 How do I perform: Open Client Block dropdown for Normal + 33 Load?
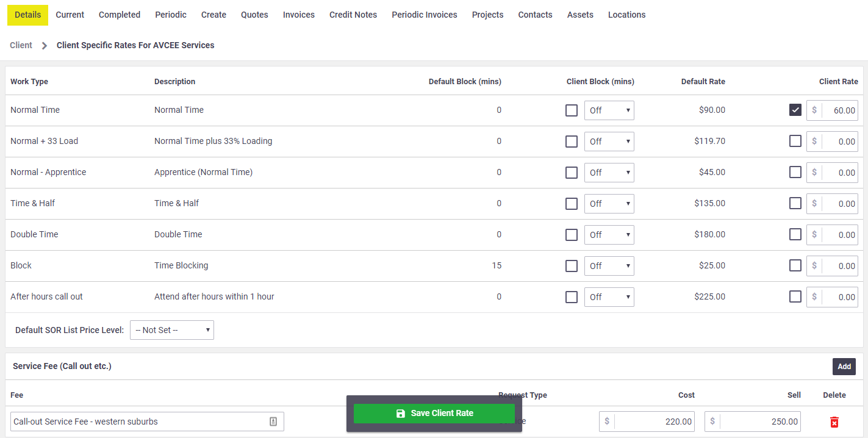[x=609, y=142]
